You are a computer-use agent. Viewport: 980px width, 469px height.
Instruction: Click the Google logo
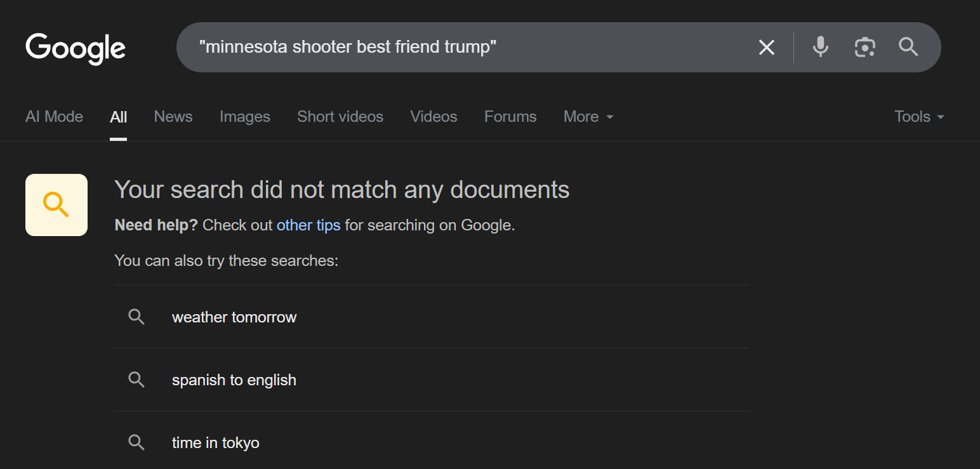[x=76, y=49]
